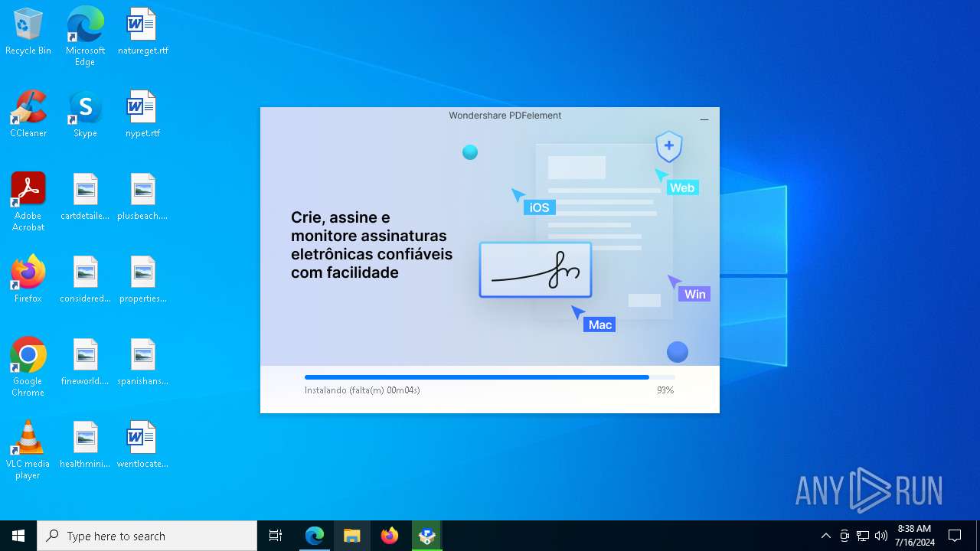This screenshot has width=980, height=551.
Task: Open Adobe Acrobat desktop shortcut
Action: (x=28, y=201)
